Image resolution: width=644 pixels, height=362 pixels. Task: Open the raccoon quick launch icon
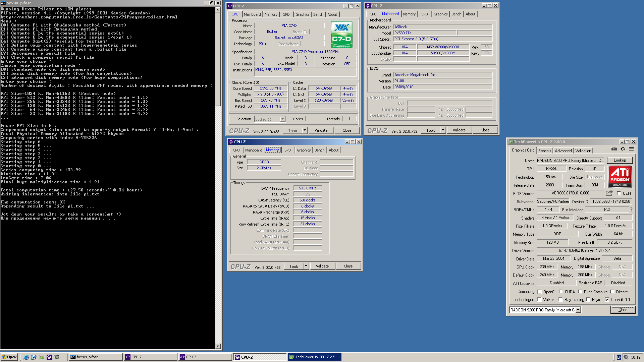57,357
